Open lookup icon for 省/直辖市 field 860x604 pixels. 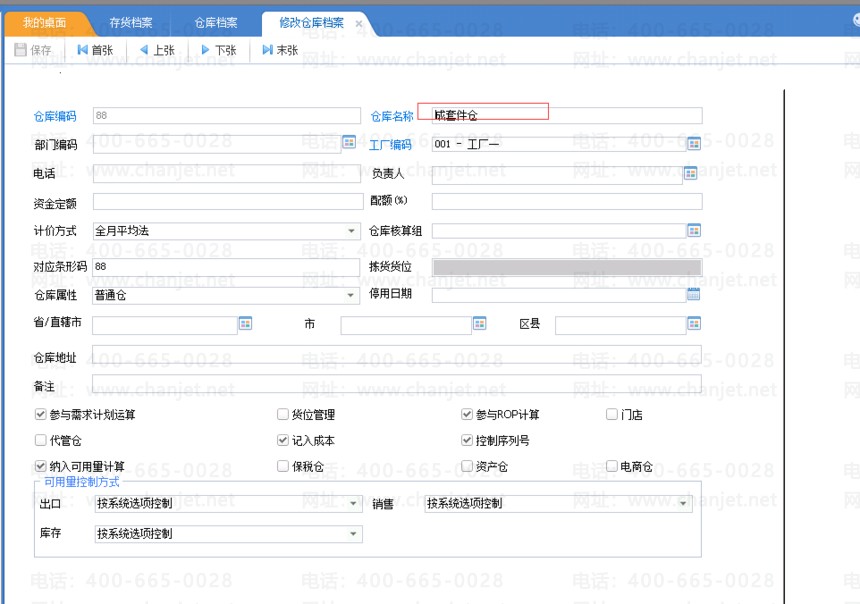(x=245, y=324)
